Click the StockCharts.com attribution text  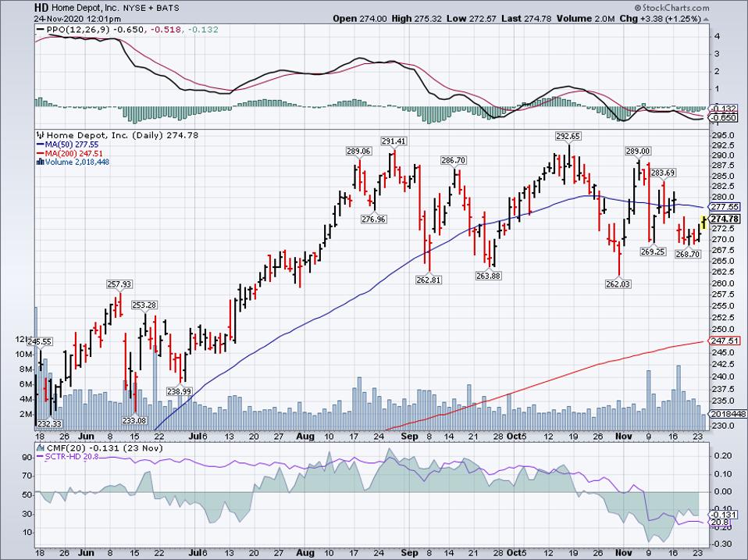(x=675, y=8)
